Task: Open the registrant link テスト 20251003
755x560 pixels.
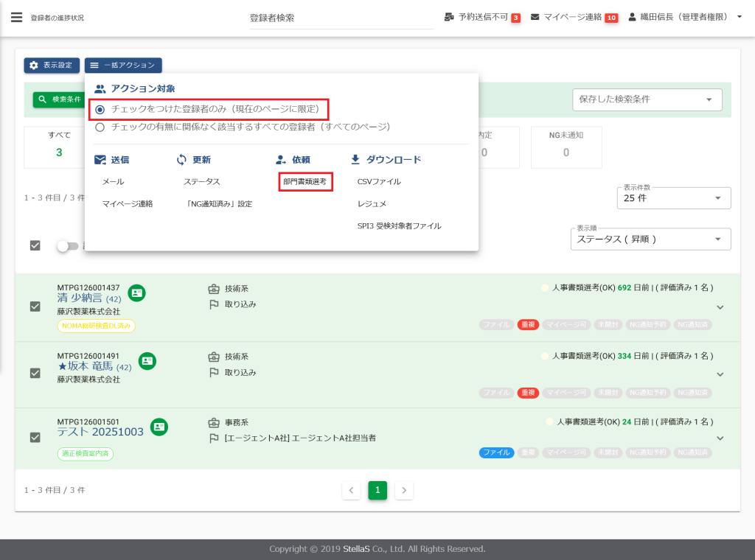Action: coord(100,432)
